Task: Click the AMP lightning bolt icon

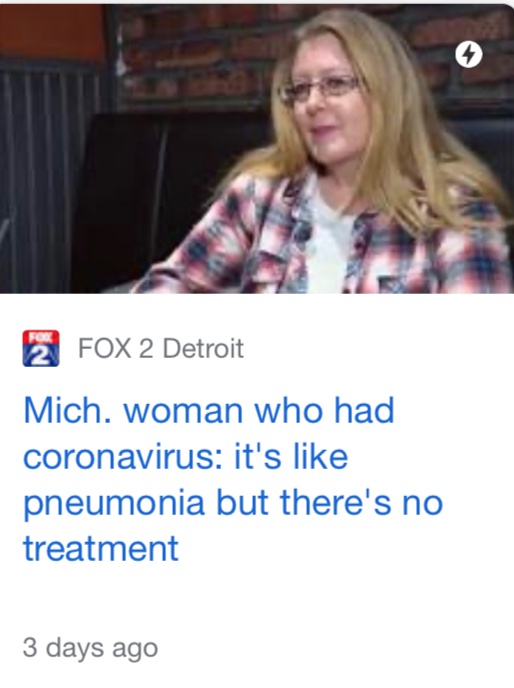Action: click(468, 55)
